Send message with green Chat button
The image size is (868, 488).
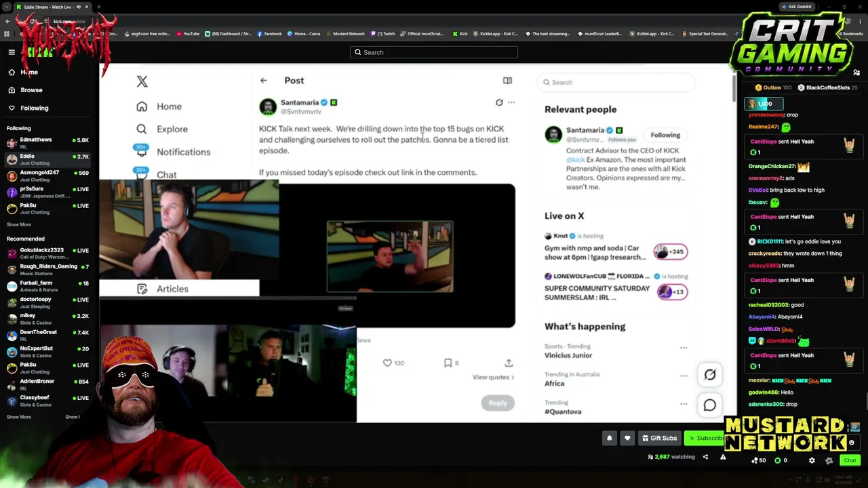850,461
